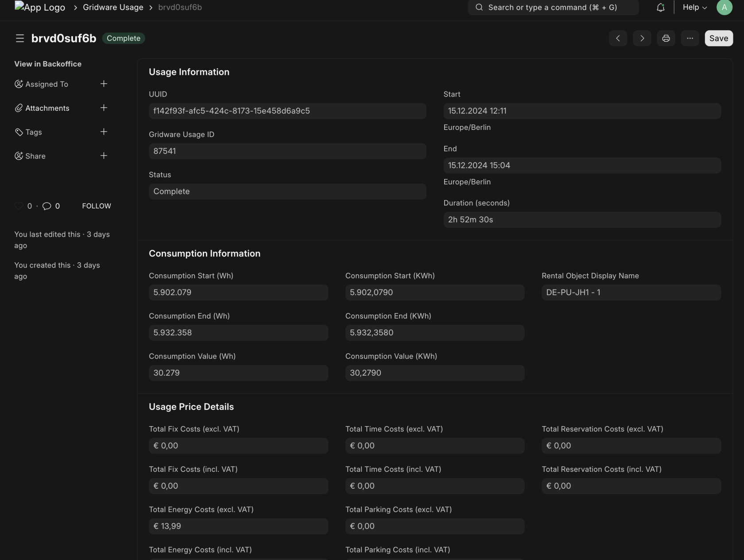Image resolution: width=744 pixels, height=560 pixels.
Task: Go to previous record arrow
Action: 618,39
